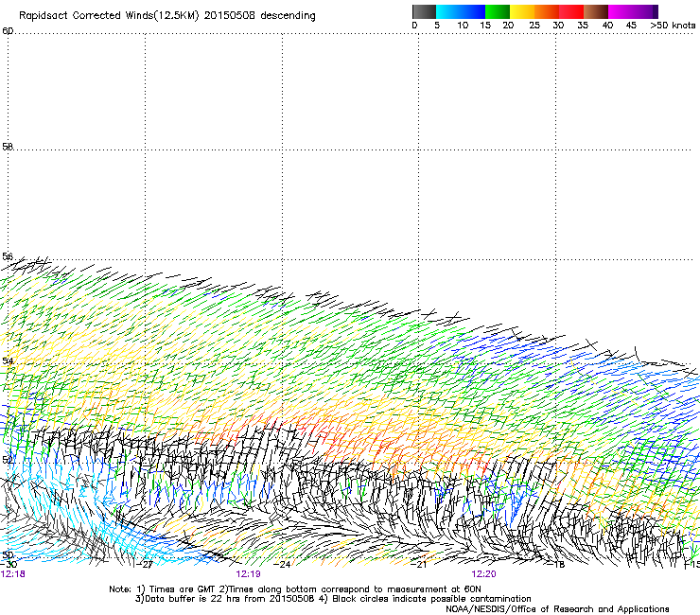Click the legend tick label 40
The image size is (700, 615).
607,26
